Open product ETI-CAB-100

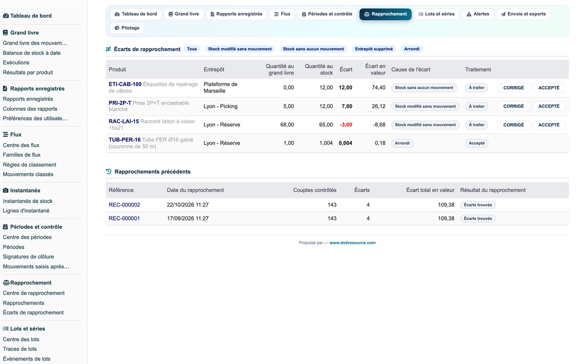(125, 84)
